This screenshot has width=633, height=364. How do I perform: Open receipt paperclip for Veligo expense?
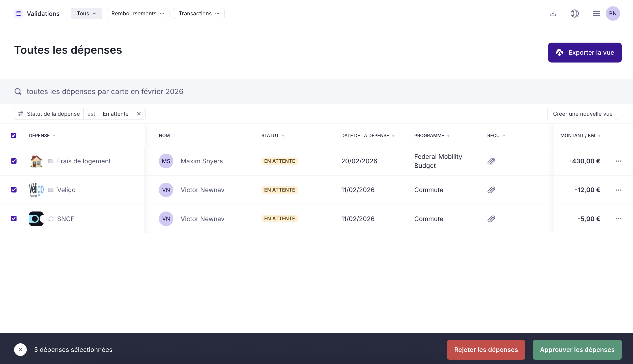(491, 190)
